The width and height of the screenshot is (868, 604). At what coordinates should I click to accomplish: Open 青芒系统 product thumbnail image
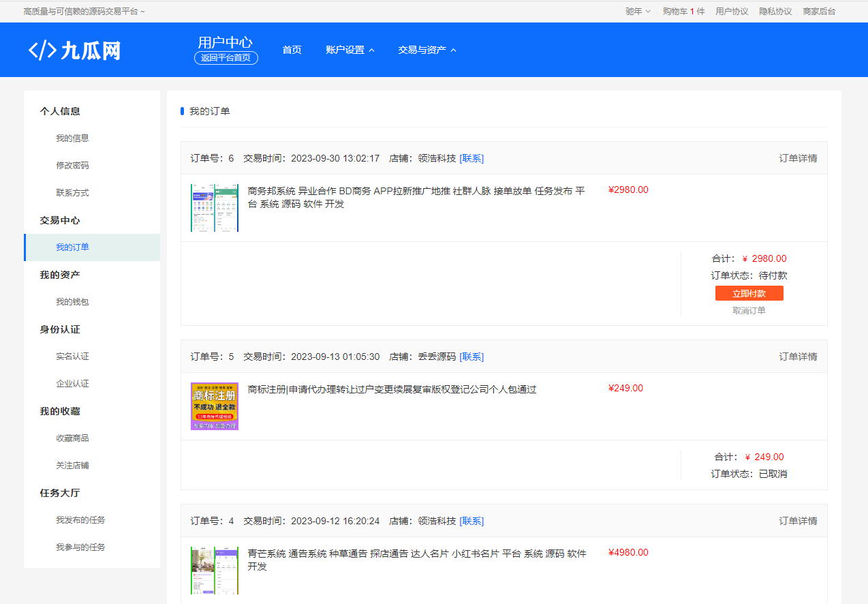(x=214, y=570)
